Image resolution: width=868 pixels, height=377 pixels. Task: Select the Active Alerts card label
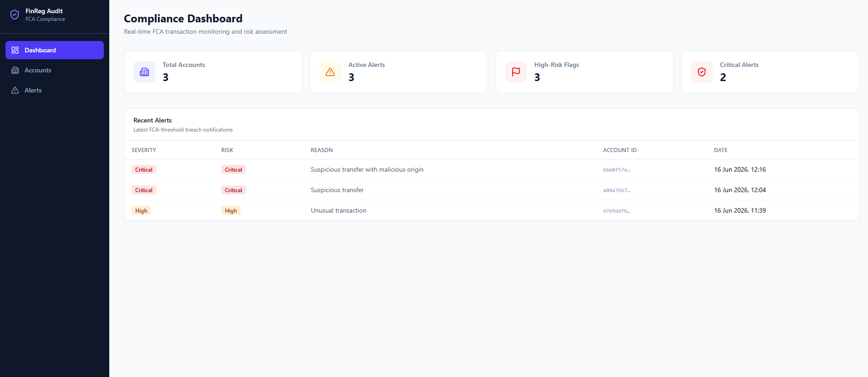coord(367,65)
